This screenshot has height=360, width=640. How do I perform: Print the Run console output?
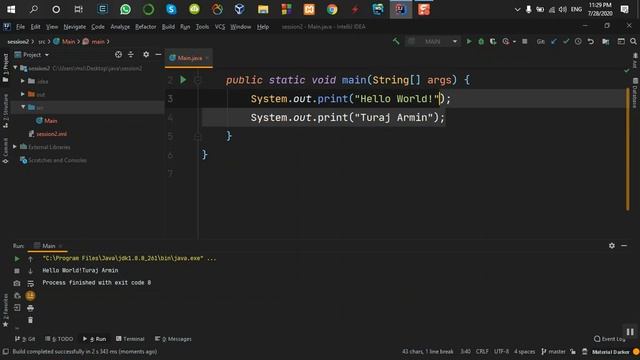point(30,308)
